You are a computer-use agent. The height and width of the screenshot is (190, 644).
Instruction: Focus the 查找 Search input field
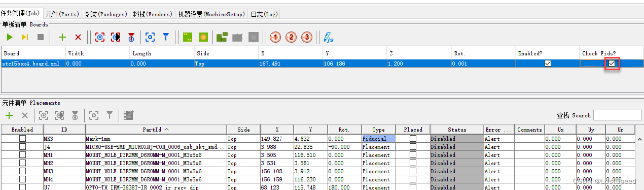point(618,115)
